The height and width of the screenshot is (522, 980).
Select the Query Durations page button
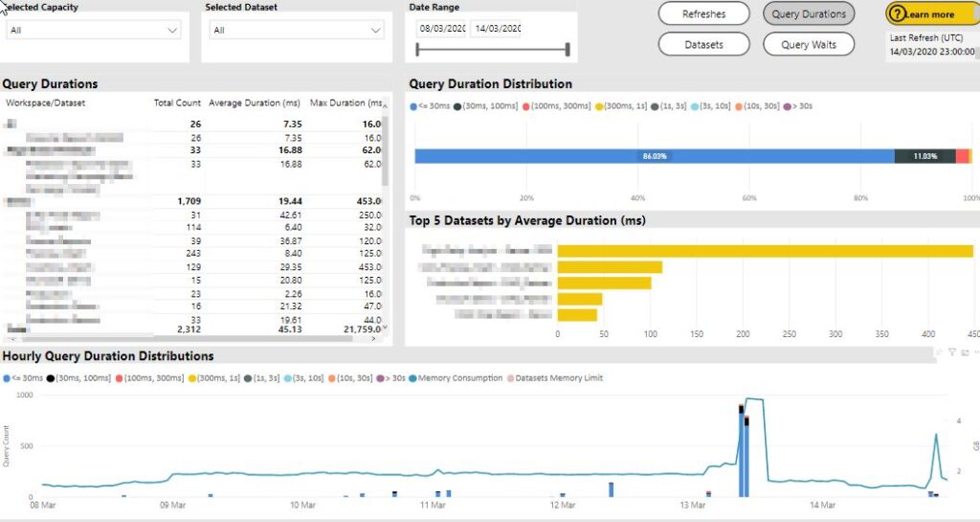click(808, 13)
